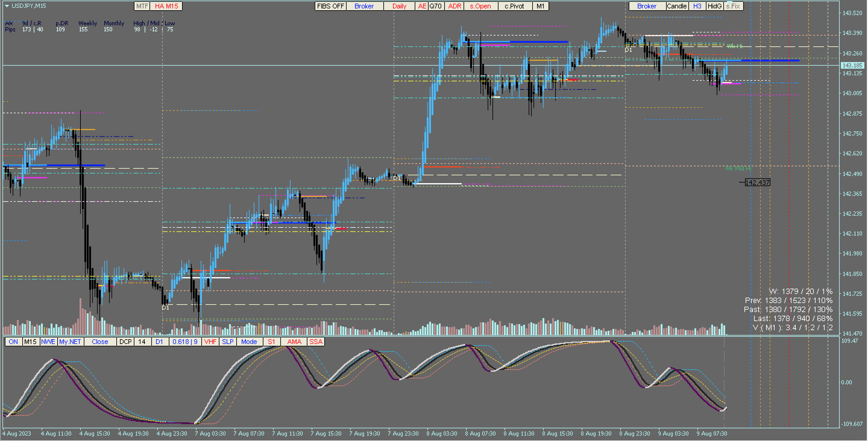Toggle FIBS OFF button

click(330, 6)
